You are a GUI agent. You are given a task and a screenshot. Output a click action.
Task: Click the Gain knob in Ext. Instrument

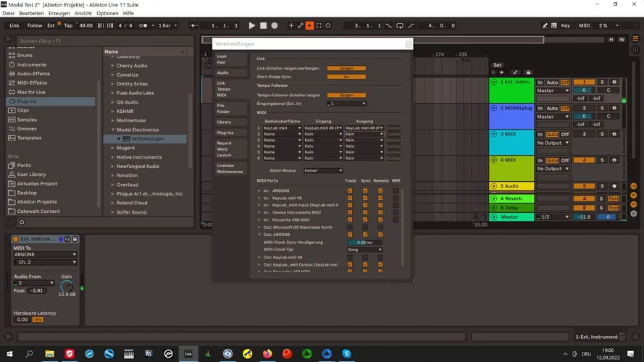pos(67,286)
